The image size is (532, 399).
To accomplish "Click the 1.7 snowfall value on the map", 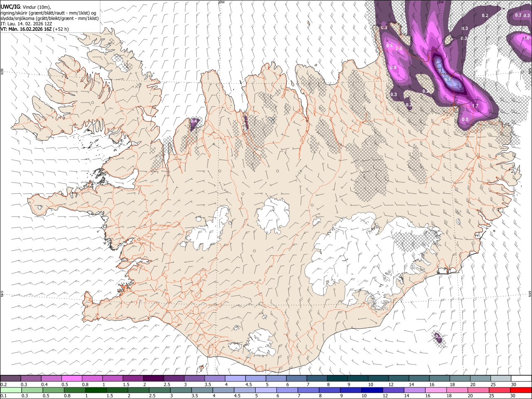I will click(x=475, y=106).
